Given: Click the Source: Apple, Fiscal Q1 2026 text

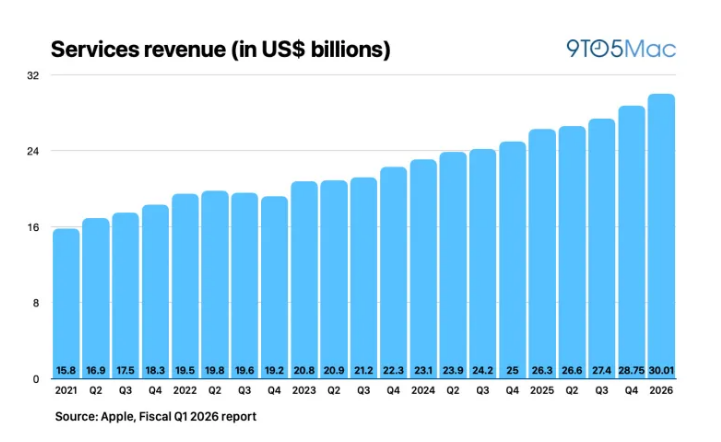Looking at the screenshot, I should pos(156,415).
